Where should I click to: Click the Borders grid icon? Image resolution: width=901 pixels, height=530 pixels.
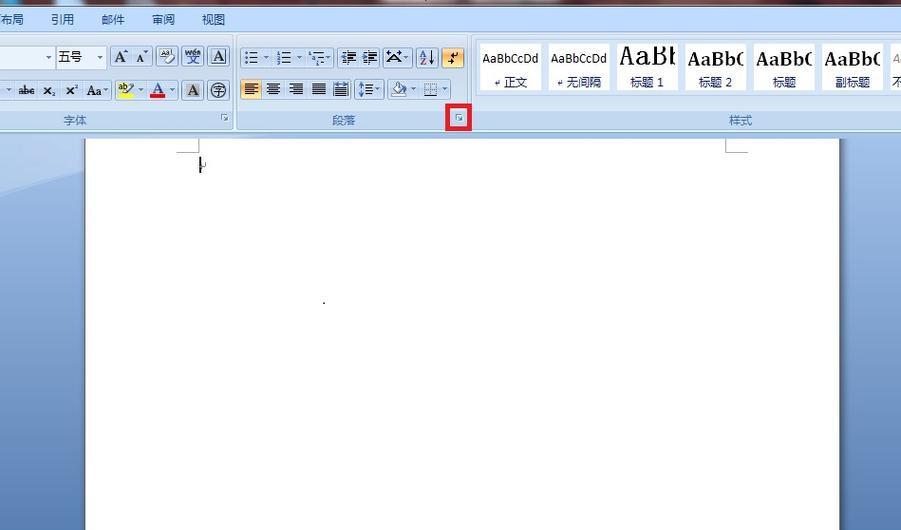(430, 89)
